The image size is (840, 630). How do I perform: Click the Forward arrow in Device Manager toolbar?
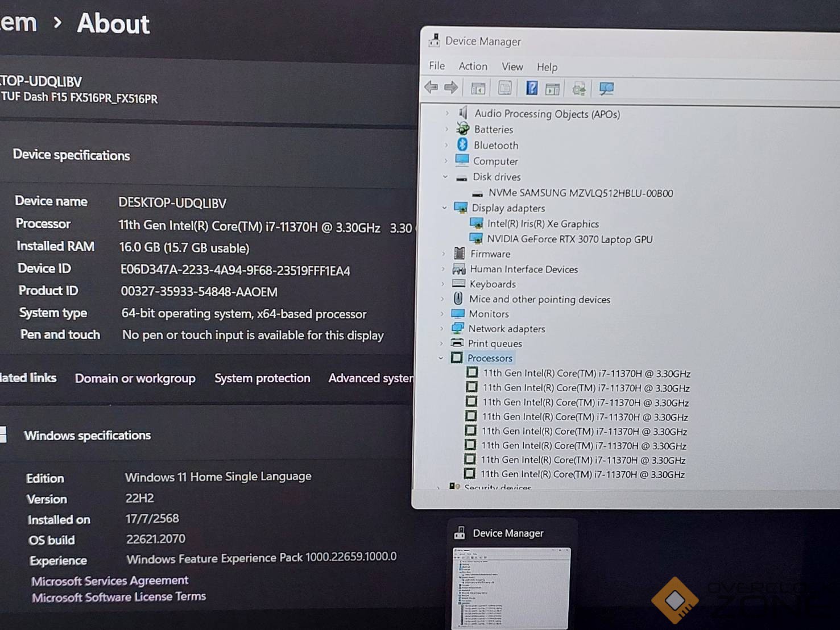coord(451,88)
